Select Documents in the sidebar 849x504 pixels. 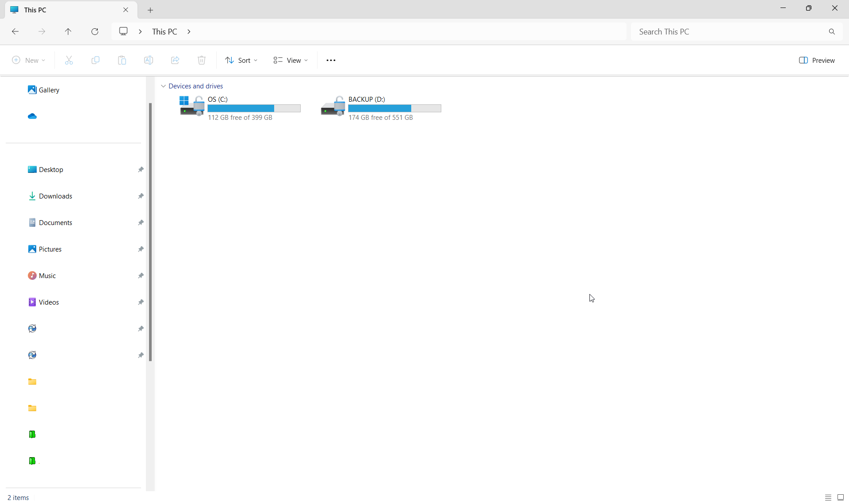[x=55, y=222]
